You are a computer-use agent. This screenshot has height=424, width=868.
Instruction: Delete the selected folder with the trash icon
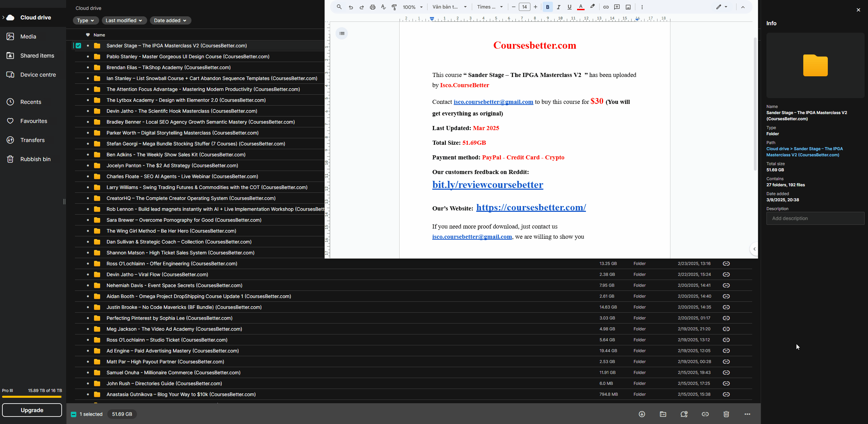[726, 414]
